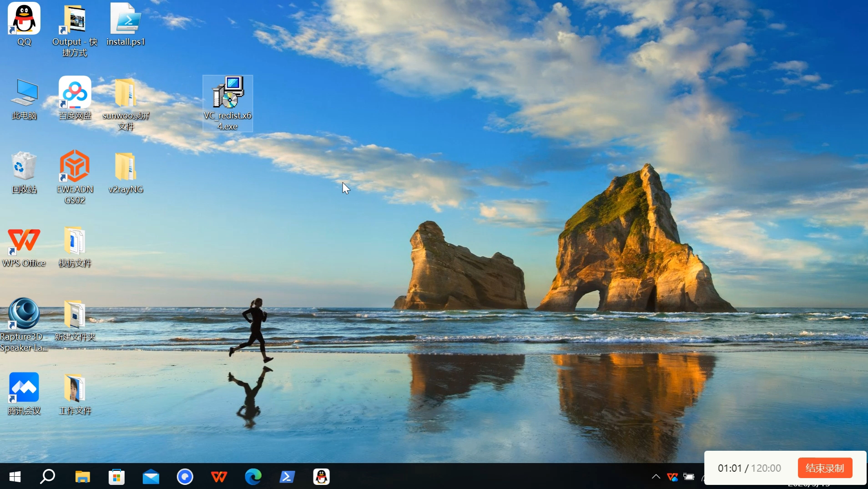The image size is (868, 489).
Task: Select the 回收站 recycle bin
Action: point(24,172)
